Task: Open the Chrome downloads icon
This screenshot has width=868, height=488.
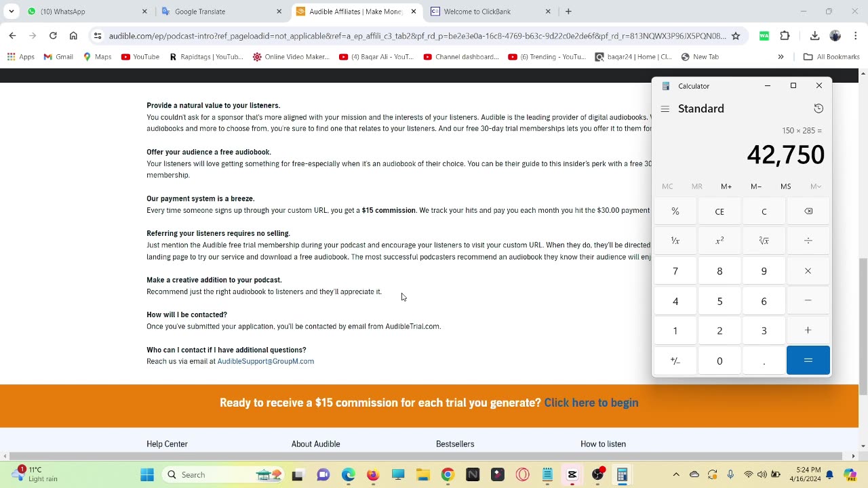Action: [815, 36]
